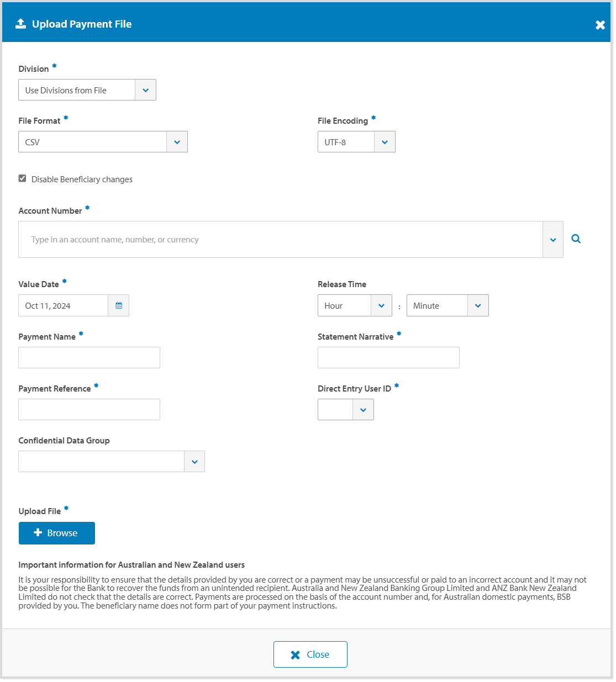Expand the Account Number selection chevron
Image resolution: width=616 pixels, height=682 pixels.
pyautogui.click(x=553, y=239)
